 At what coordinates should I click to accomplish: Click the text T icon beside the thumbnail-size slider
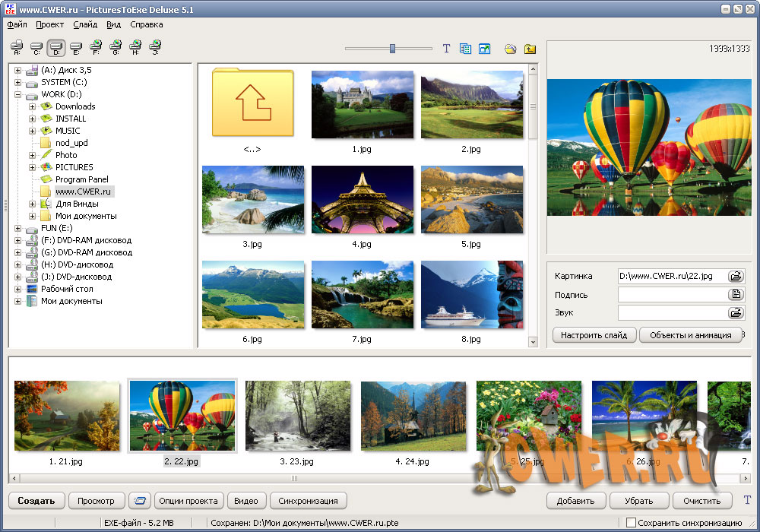(446, 49)
